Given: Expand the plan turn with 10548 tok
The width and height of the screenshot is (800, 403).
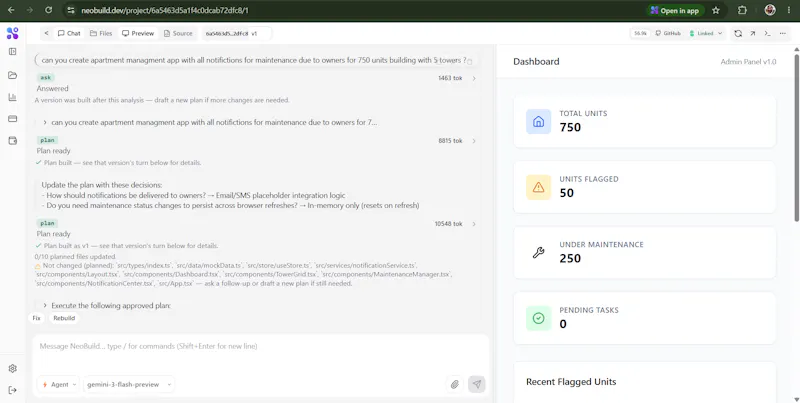Looking at the screenshot, I should click(474, 224).
